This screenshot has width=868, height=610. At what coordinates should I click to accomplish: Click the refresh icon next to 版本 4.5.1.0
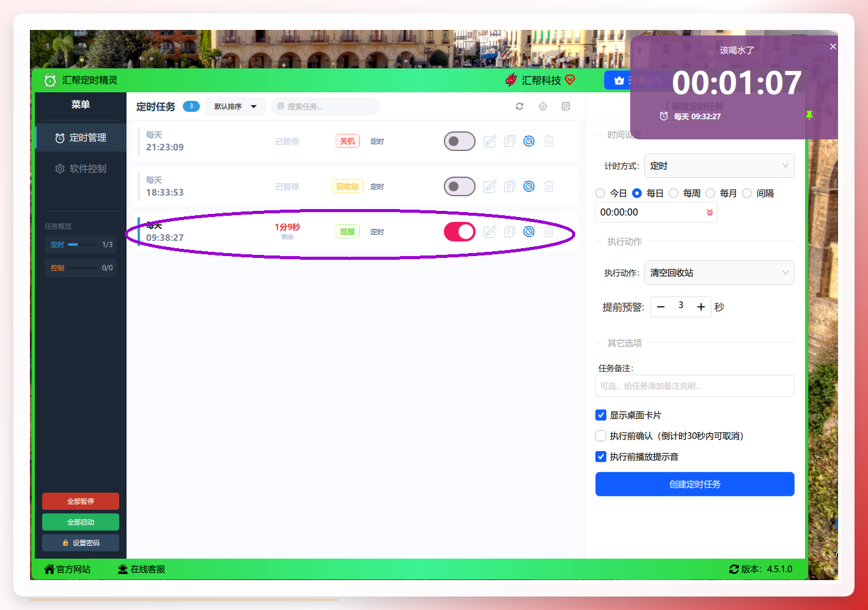tap(734, 569)
